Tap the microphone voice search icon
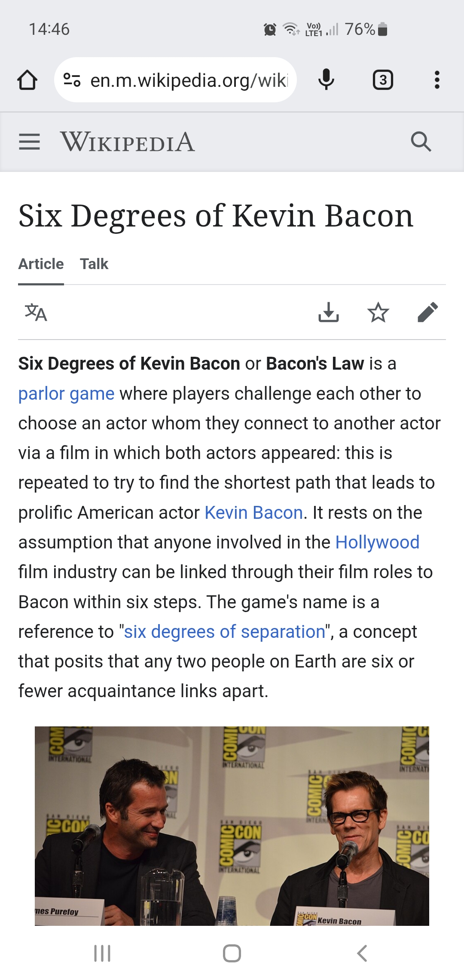This screenshot has width=464, height=980. click(x=326, y=80)
